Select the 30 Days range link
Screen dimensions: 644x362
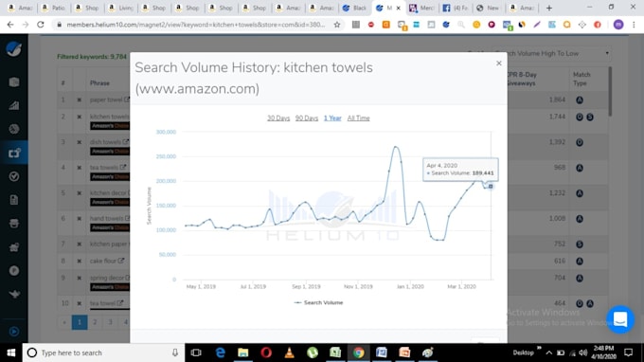point(278,118)
